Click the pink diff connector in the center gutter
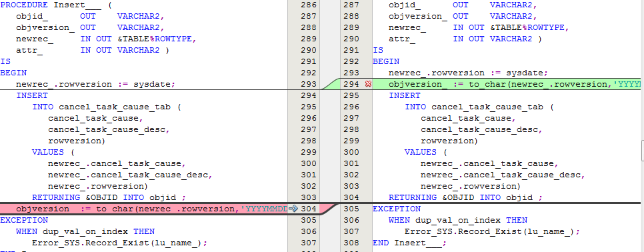 (x=330, y=209)
